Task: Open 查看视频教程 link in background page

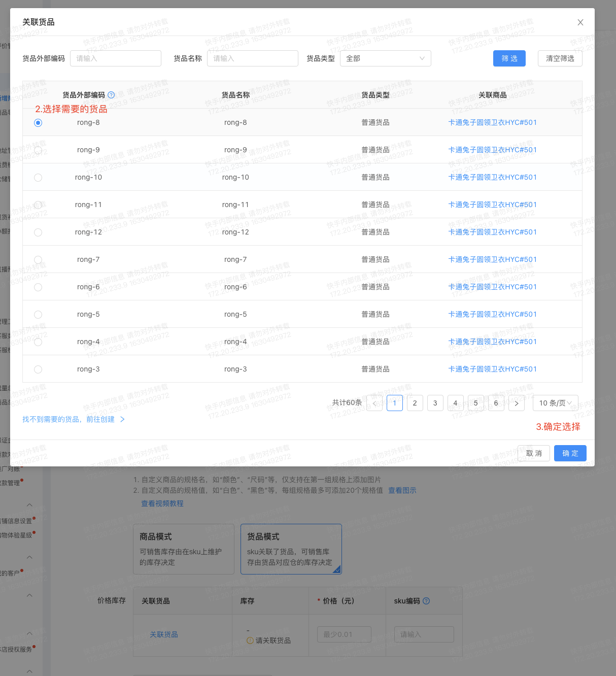Action: [162, 503]
